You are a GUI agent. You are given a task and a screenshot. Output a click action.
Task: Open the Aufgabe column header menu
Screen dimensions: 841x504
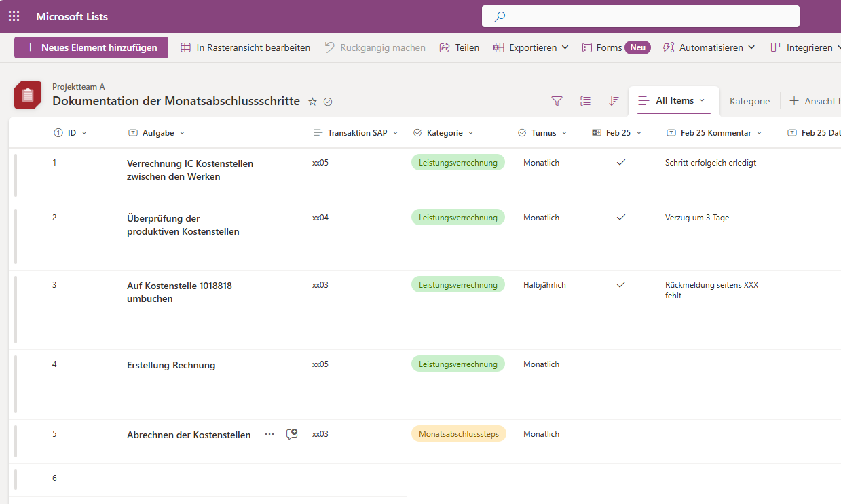coord(156,133)
